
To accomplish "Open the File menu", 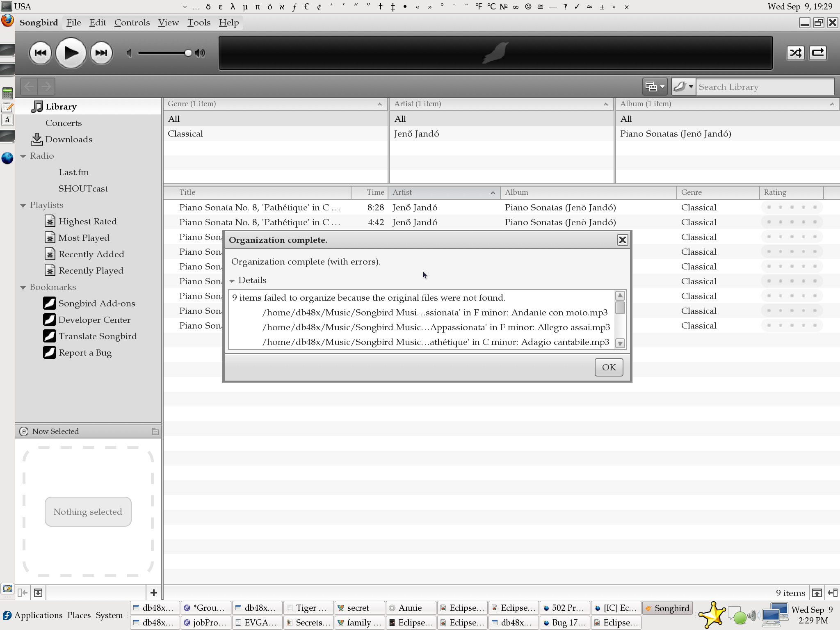I will click(73, 23).
